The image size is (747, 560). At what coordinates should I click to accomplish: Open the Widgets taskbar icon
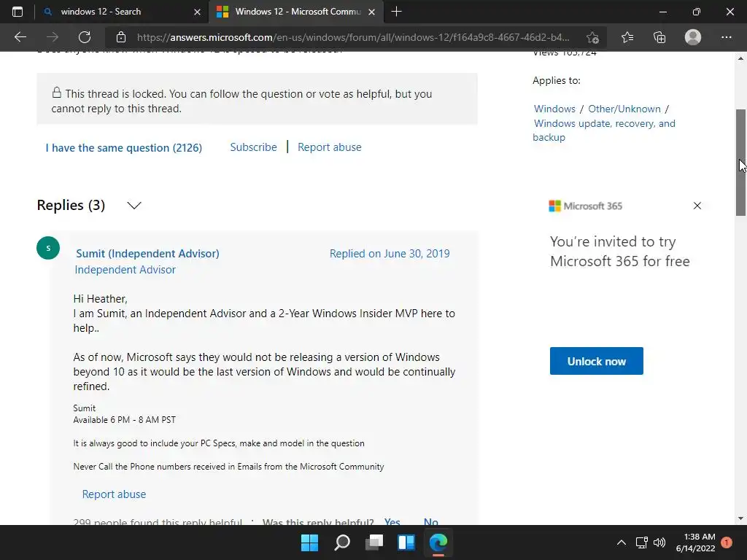(406, 542)
